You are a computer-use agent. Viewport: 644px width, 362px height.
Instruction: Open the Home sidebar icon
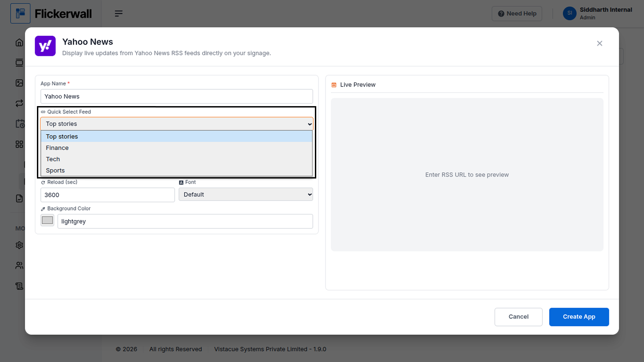(x=19, y=43)
